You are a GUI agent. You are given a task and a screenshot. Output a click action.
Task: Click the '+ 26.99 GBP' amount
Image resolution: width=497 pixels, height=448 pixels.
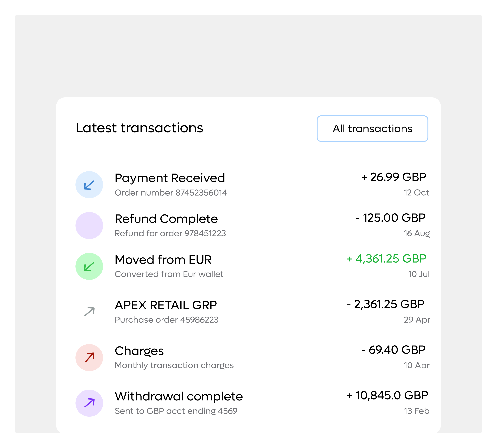(394, 177)
